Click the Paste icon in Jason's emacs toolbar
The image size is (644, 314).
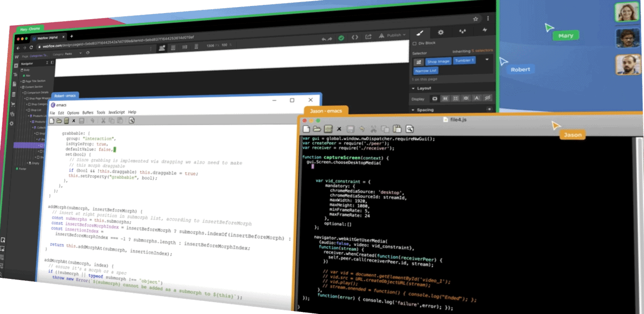click(397, 128)
